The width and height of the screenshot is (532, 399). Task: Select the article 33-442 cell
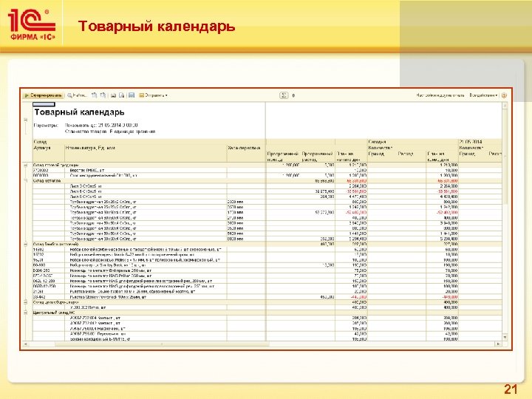pos(38,297)
